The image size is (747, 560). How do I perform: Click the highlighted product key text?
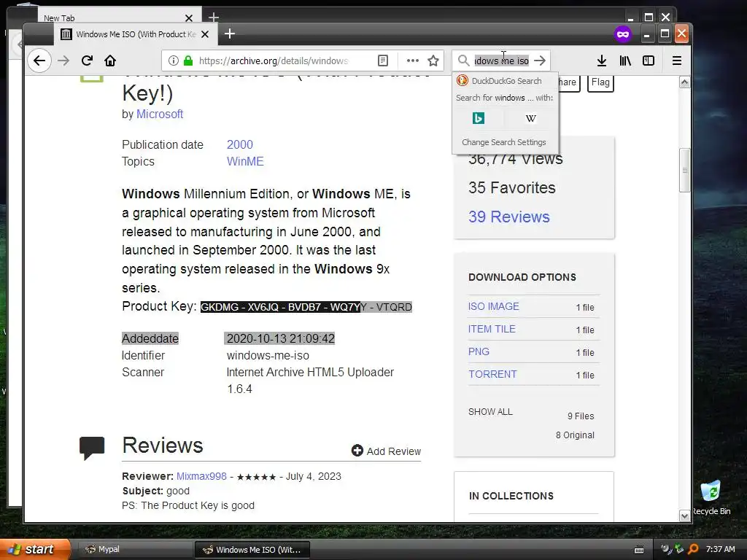(x=306, y=307)
